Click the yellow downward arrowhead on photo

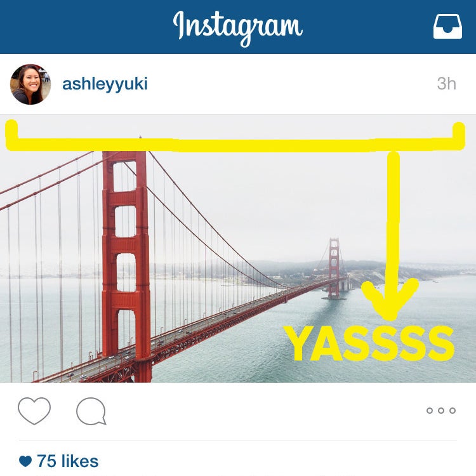click(390, 300)
